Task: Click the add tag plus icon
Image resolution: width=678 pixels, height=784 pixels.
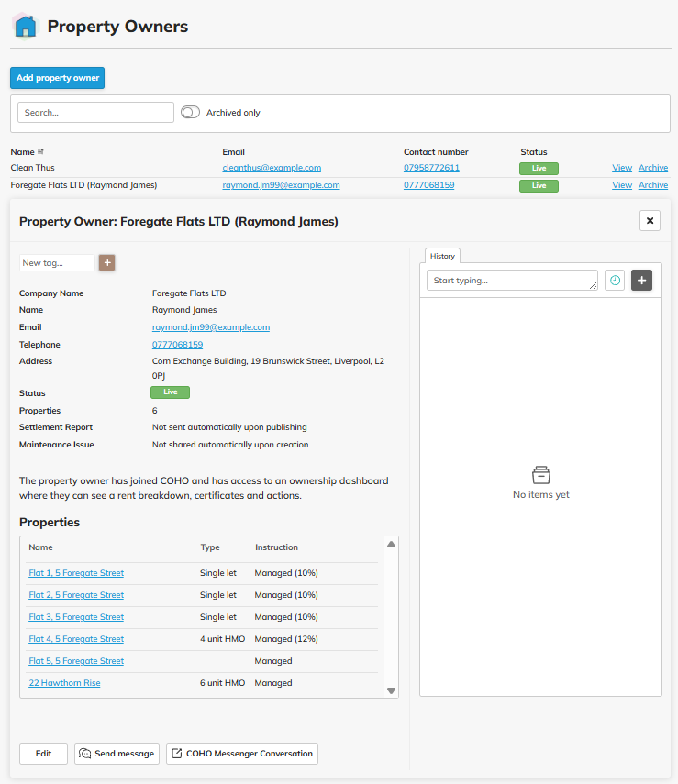Action: coord(107,263)
